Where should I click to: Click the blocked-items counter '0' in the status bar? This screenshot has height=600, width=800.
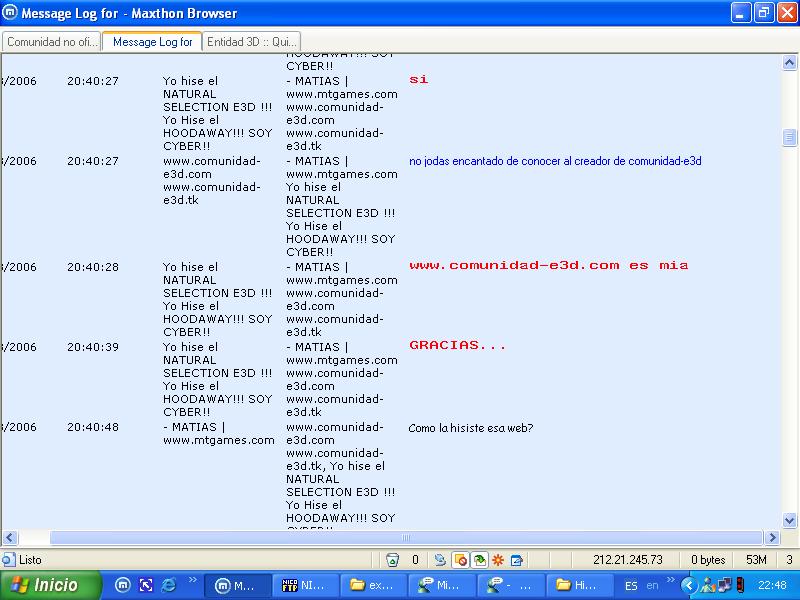[x=415, y=560]
